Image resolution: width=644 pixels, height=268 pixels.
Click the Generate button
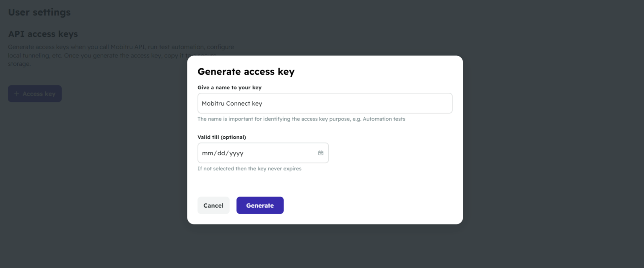260,205
